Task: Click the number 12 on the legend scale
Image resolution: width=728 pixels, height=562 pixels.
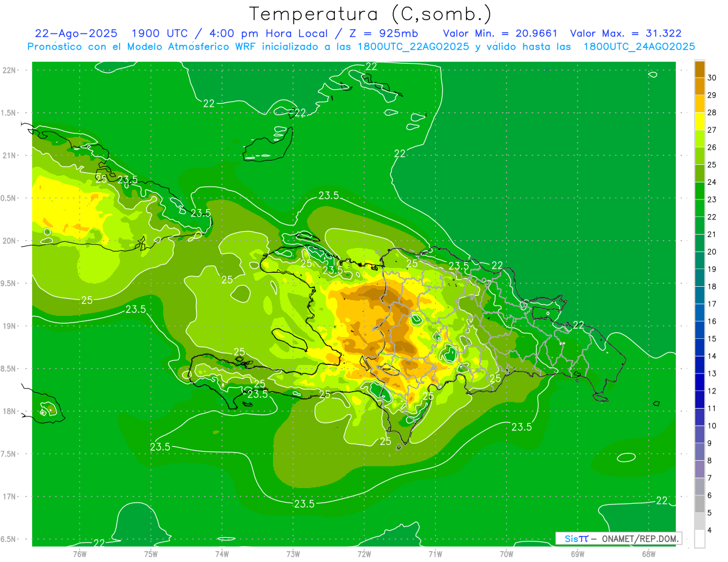Action: [x=712, y=391]
